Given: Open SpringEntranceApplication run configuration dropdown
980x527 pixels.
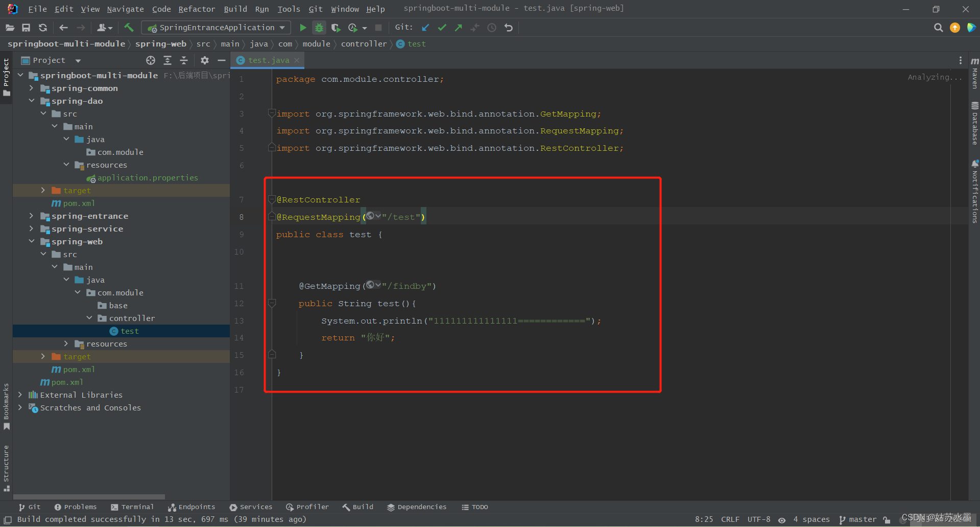Looking at the screenshot, I should coord(216,28).
